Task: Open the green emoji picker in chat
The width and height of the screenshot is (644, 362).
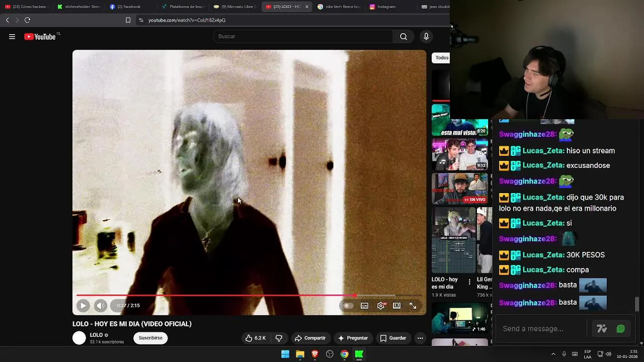Action: [621, 329]
